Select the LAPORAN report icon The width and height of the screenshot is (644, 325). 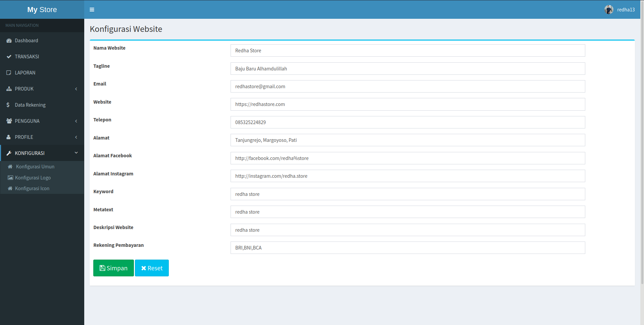[9, 72]
